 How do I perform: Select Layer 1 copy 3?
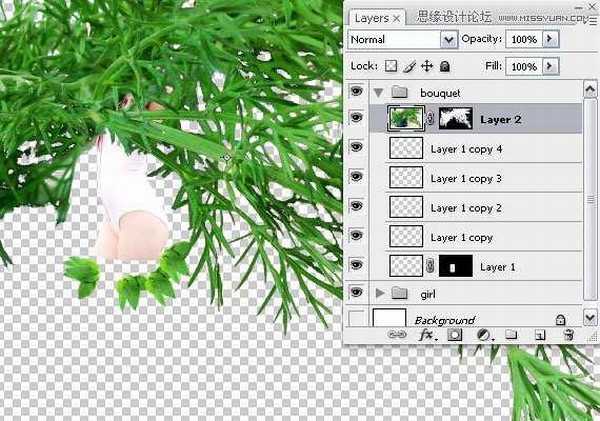click(x=465, y=179)
